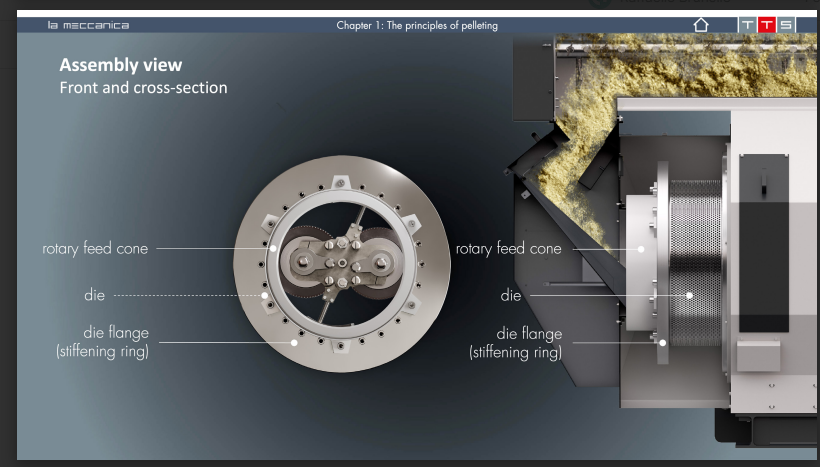The image size is (820, 467).
Task: Select rotary feed cone label for front view
Action: point(95,249)
